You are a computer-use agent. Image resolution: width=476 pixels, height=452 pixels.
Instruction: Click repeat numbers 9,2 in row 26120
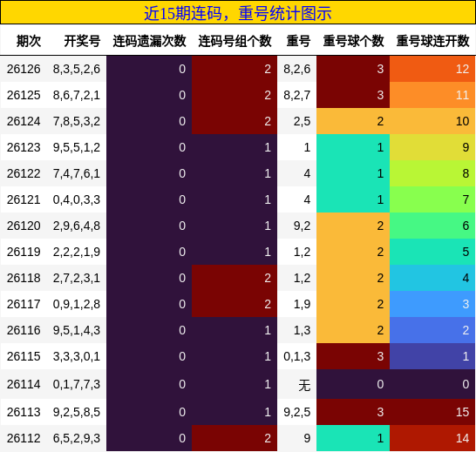click(302, 226)
